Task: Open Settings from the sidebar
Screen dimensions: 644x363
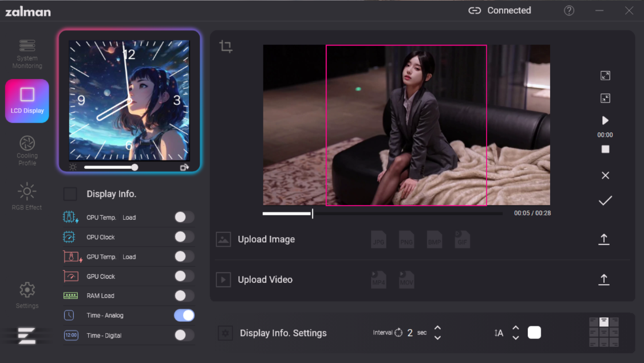Action: coord(27,295)
